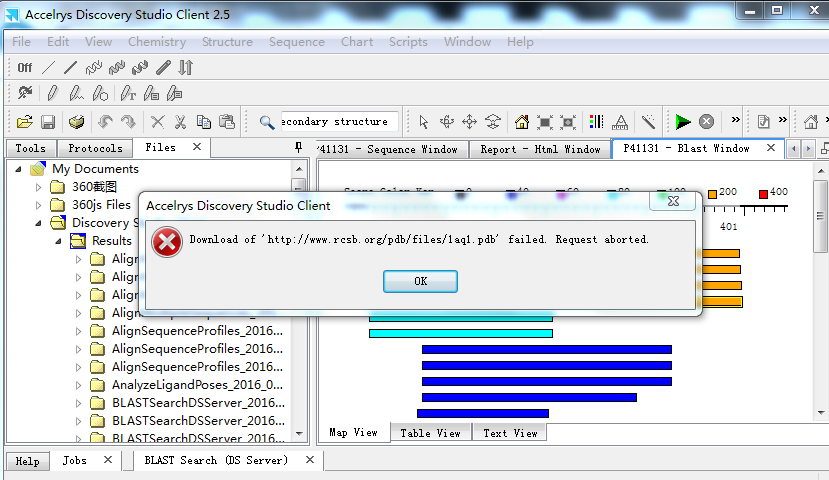
Task: Select the thick line display style icon
Action: tap(70, 68)
